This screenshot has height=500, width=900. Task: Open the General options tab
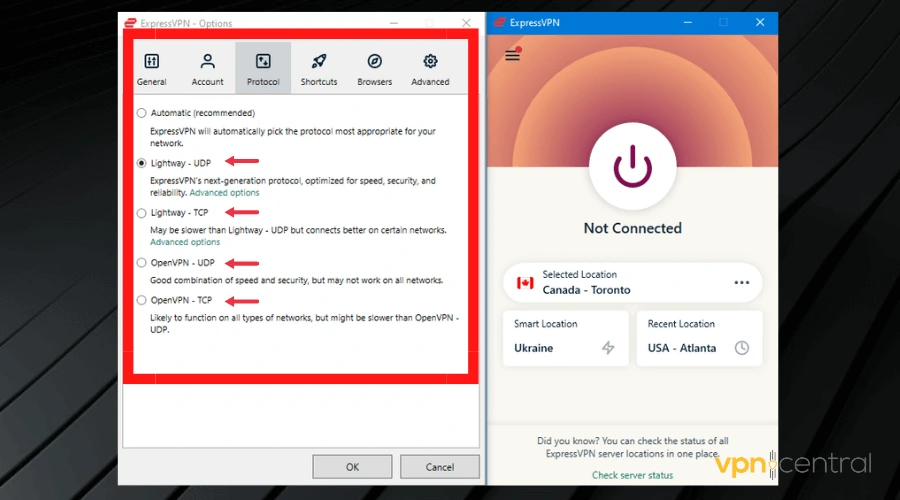coord(152,69)
